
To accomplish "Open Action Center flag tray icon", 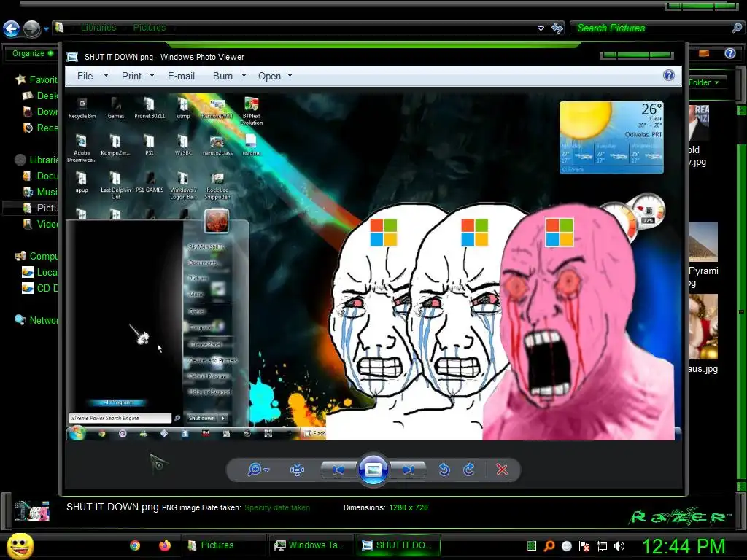I will [584, 546].
